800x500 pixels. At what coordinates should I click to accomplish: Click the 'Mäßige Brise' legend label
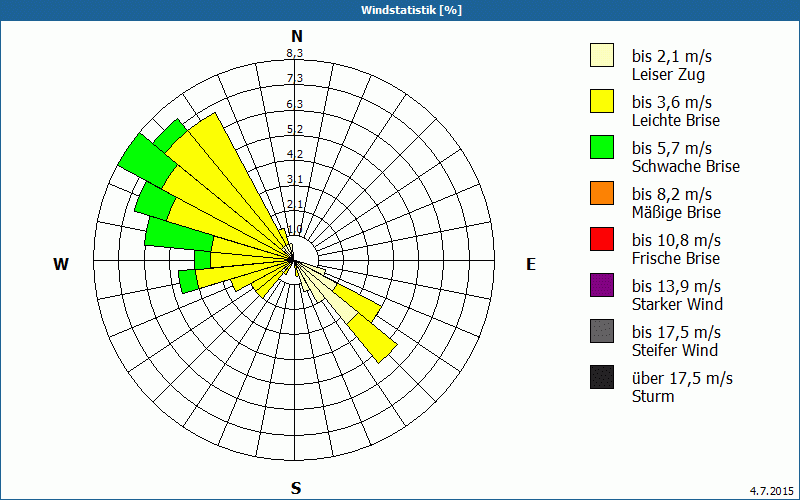click(676, 212)
